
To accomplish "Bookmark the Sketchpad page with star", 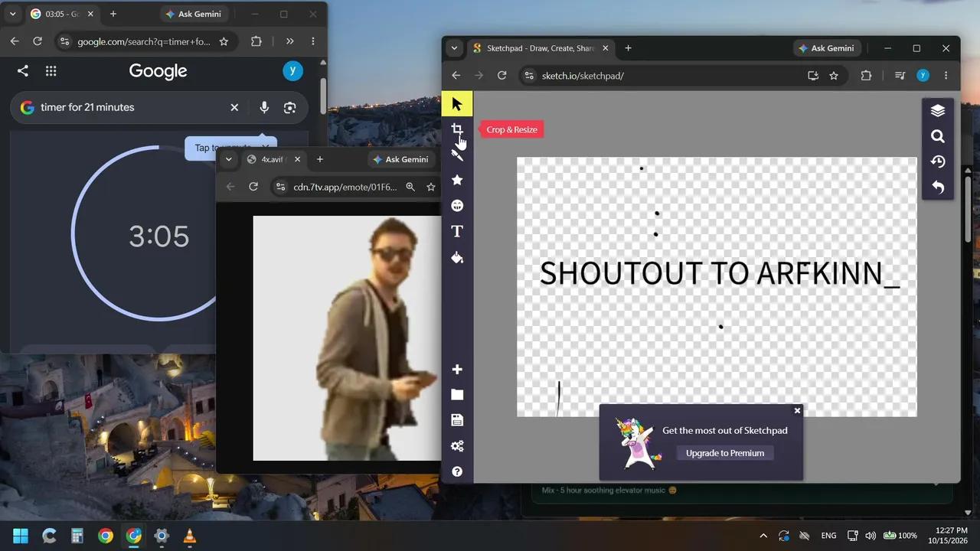I will point(834,76).
